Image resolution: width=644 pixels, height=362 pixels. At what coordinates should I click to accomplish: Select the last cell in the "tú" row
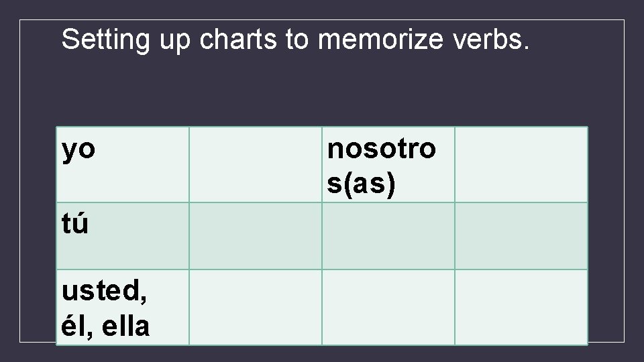pyautogui.click(x=521, y=235)
